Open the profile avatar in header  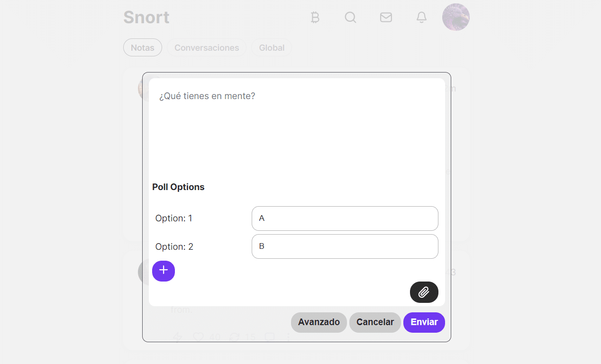(456, 18)
